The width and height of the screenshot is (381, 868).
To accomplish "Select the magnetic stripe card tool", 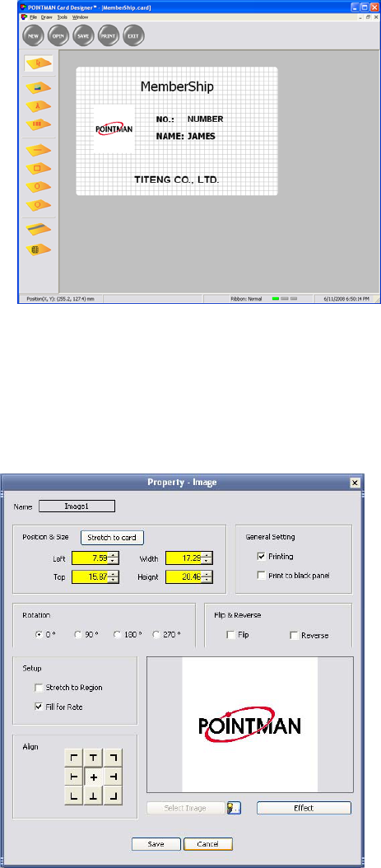I will coord(38,228).
